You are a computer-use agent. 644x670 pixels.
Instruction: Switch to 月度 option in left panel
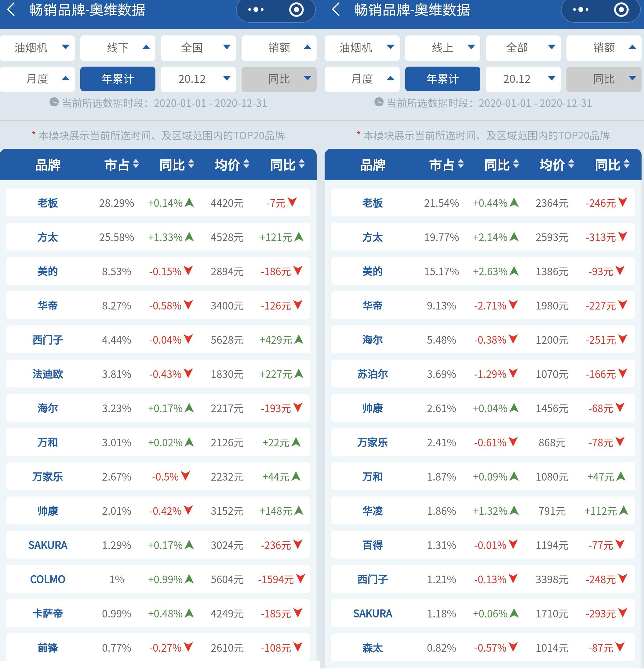pos(37,79)
